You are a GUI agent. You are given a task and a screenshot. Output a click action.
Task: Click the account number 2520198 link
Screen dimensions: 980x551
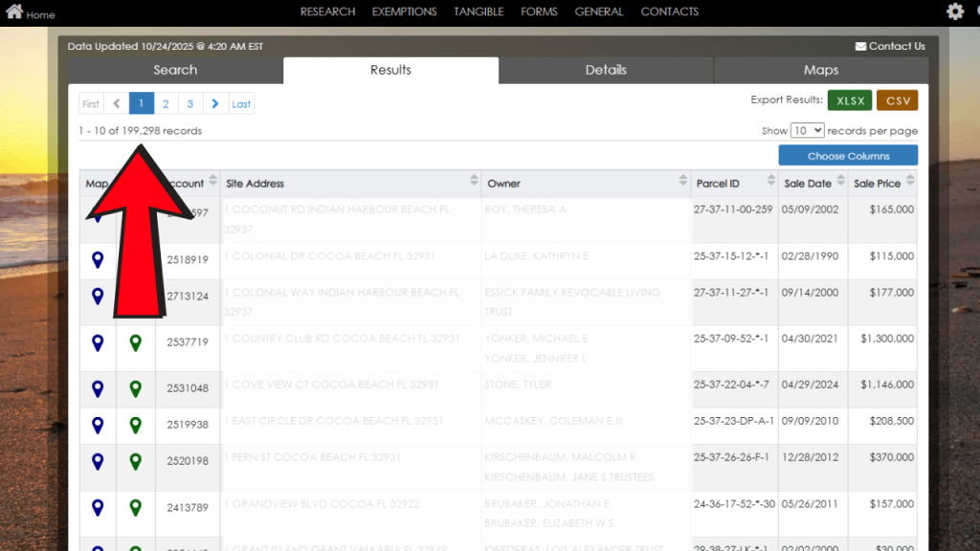189,462
